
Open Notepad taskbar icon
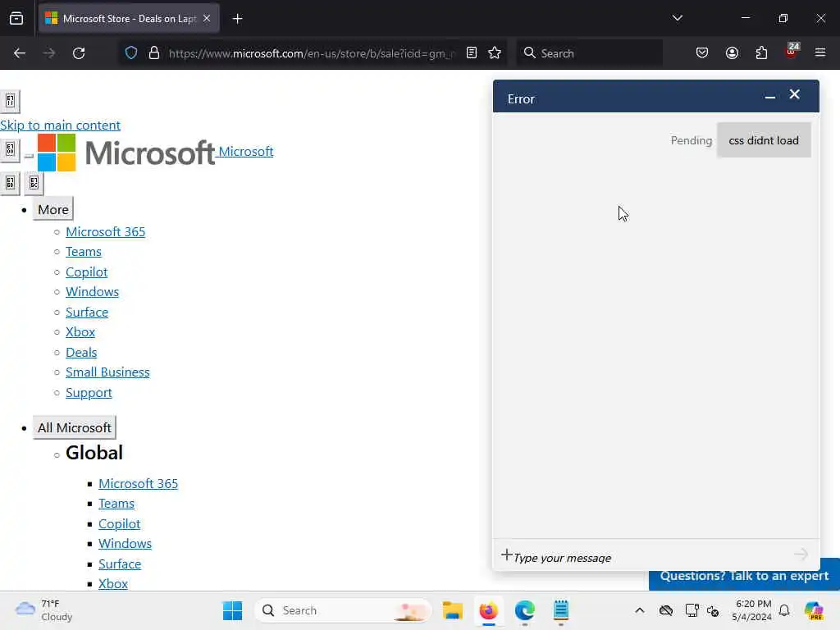(x=561, y=610)
